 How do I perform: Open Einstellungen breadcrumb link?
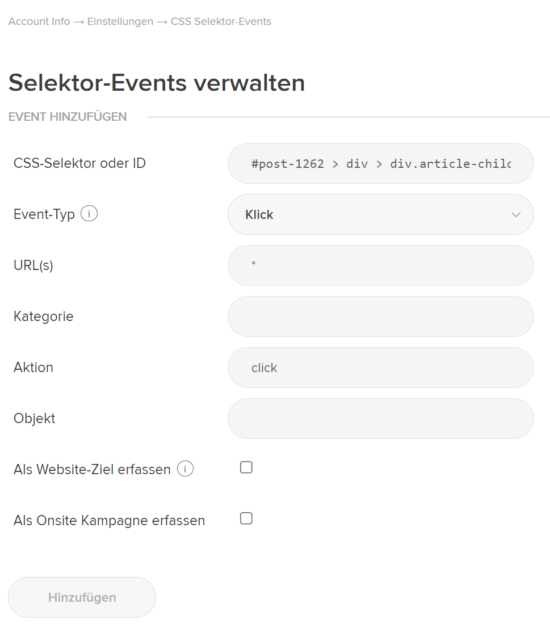tap(120, 21)
